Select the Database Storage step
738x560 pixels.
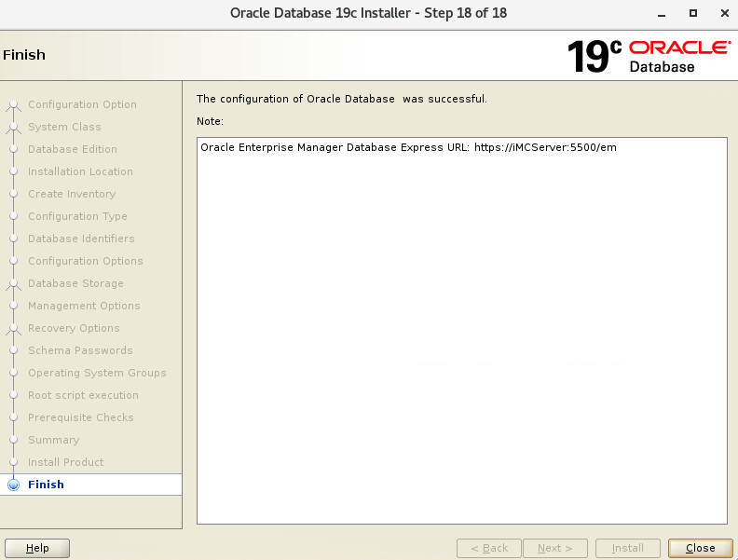pos(75,283)
